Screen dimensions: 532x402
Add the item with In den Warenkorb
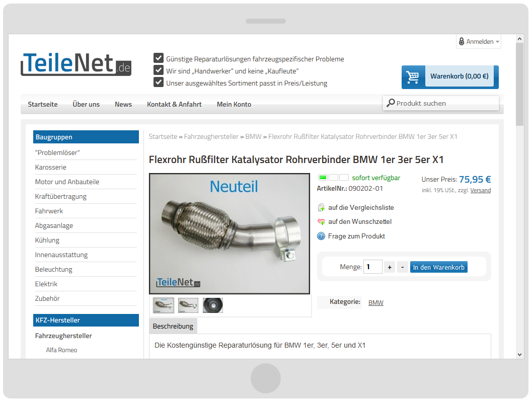(439, 267)
